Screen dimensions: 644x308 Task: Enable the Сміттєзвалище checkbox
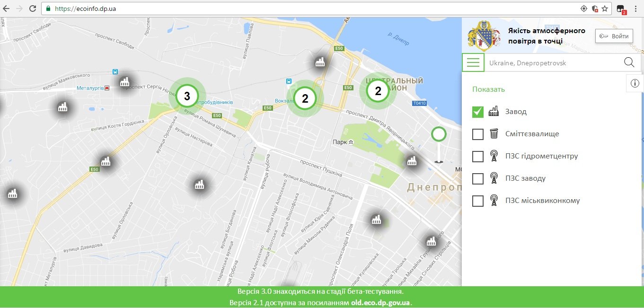click(x=478, y=134)
